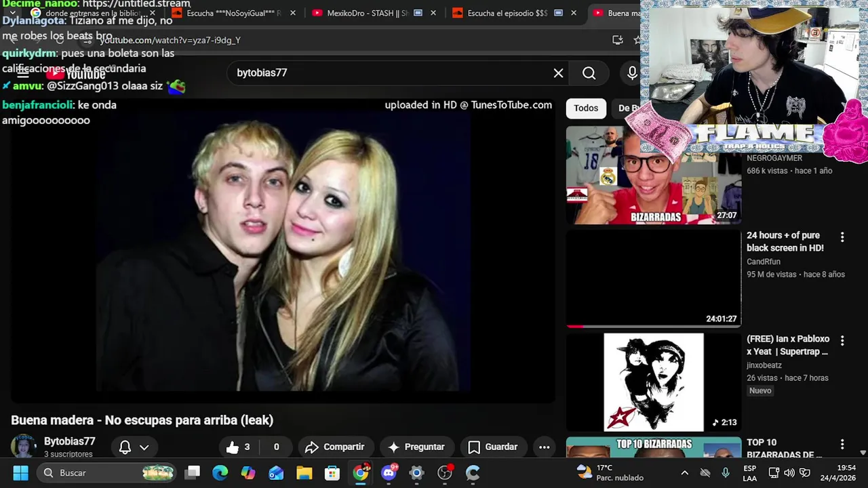868x488 pixels.
Task: Open options for 24 hours black screen video
Action: tap(842, 237)
